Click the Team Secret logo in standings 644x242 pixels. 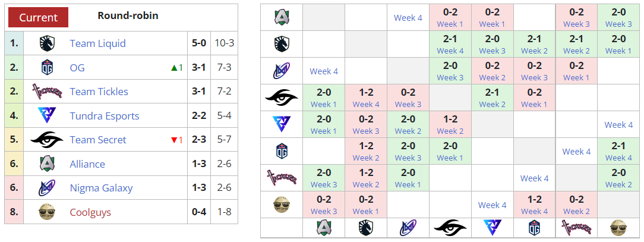(x=46, y=140)
